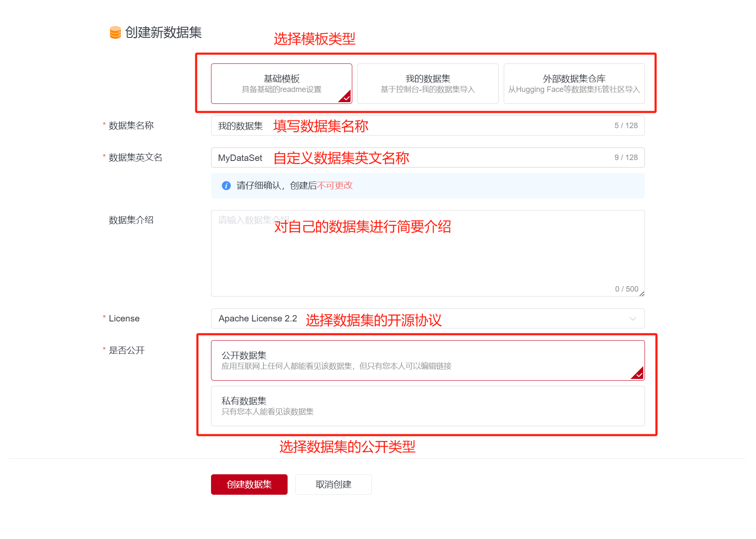Screen dimensions: 756x539
Task: Click the 创建新数据集 page title
Action: pos(163,32)
